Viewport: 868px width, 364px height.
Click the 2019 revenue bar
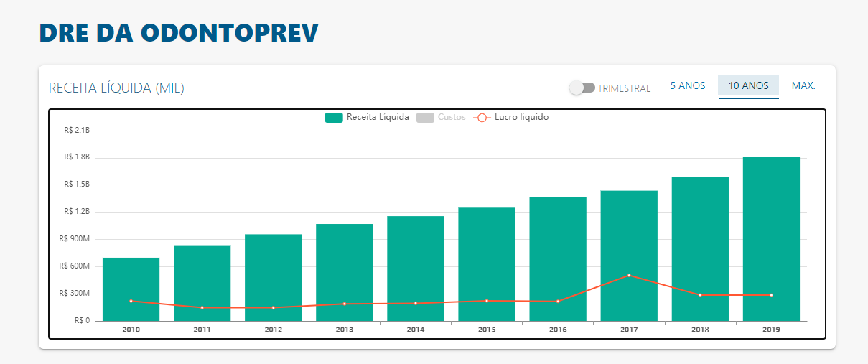click(x=771, y=239)
